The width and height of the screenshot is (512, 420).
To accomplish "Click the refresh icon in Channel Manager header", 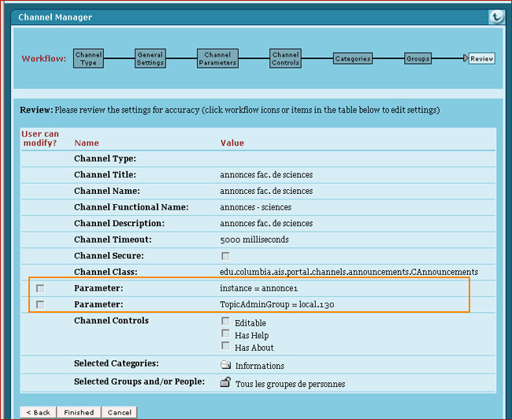I will (495, 17).
